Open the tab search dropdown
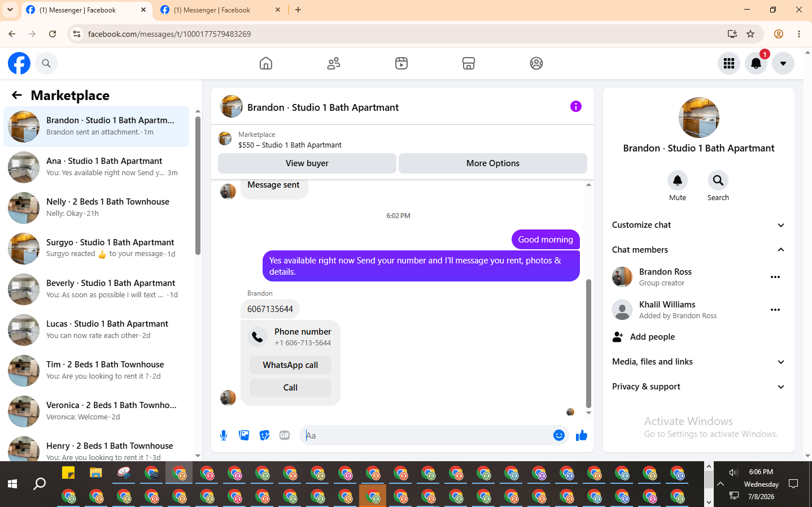 (x=10, y=10)
